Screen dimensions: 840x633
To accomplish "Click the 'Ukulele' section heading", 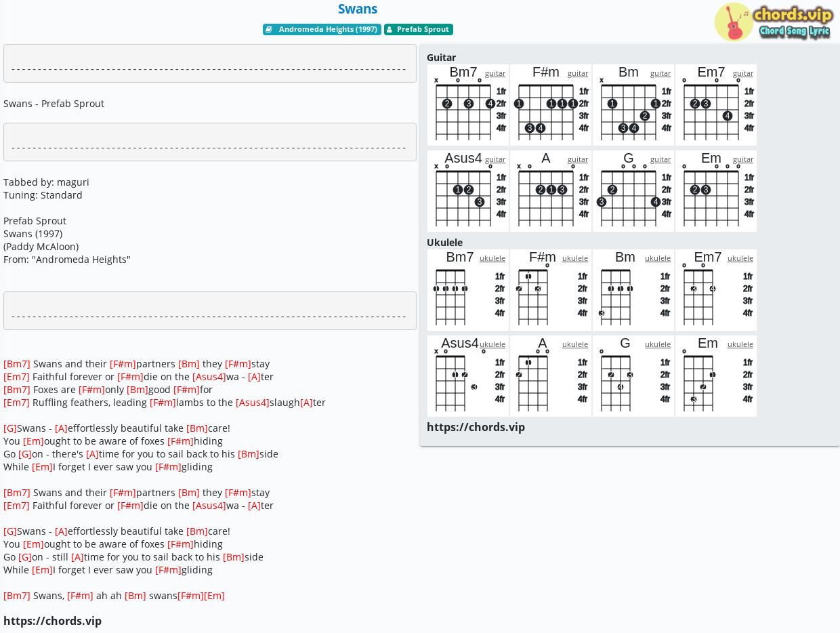I will coord(444,243).
